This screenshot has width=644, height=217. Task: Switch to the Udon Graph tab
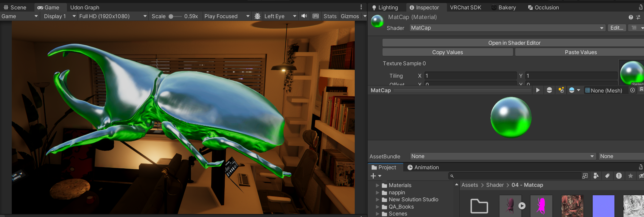coord(84,8)
